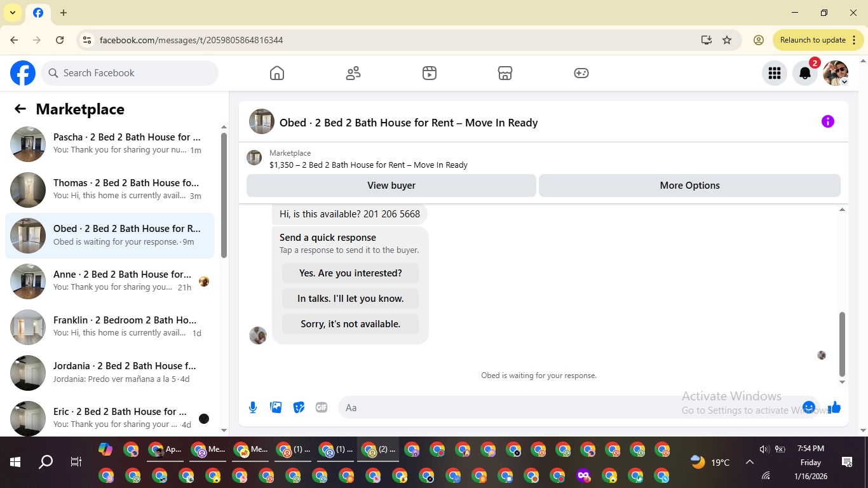Send quick response Yes. Are you interested?
The width and height of the screenshot is (868, 488).
coord(351,273)
